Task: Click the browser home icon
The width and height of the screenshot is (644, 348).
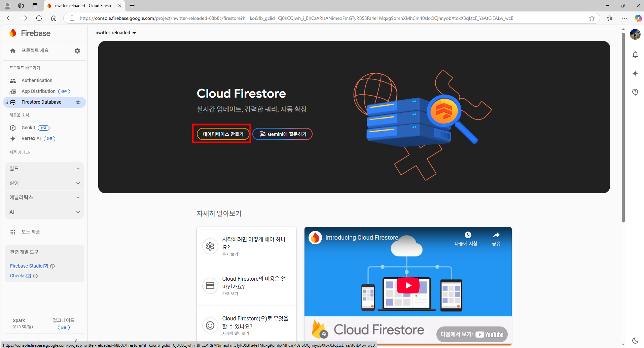Action: (54, 18)
